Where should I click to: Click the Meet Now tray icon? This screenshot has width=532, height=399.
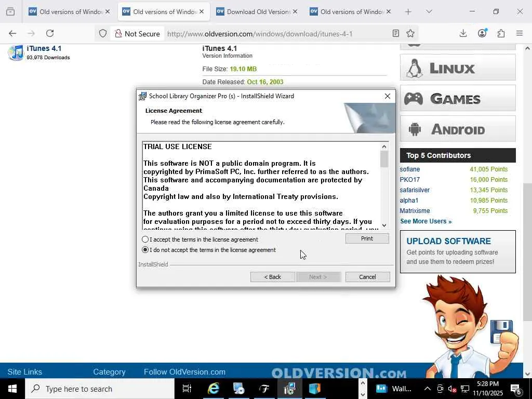440,389
